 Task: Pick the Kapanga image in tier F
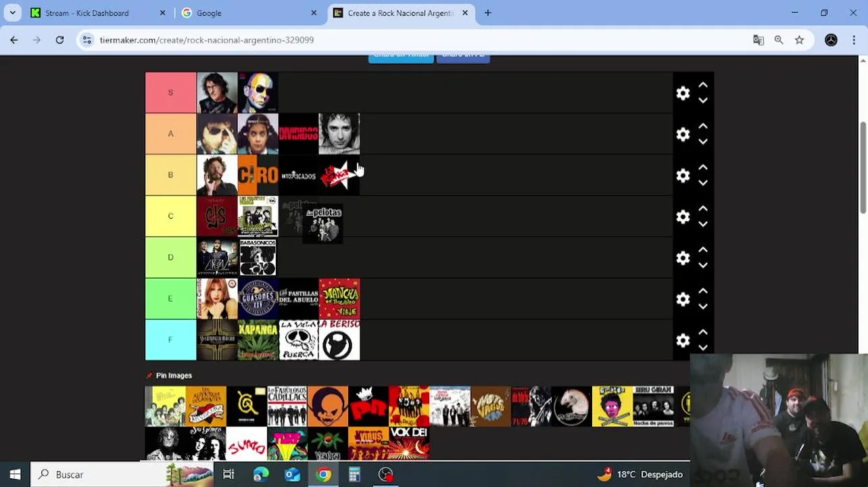(x=258, y=340)
